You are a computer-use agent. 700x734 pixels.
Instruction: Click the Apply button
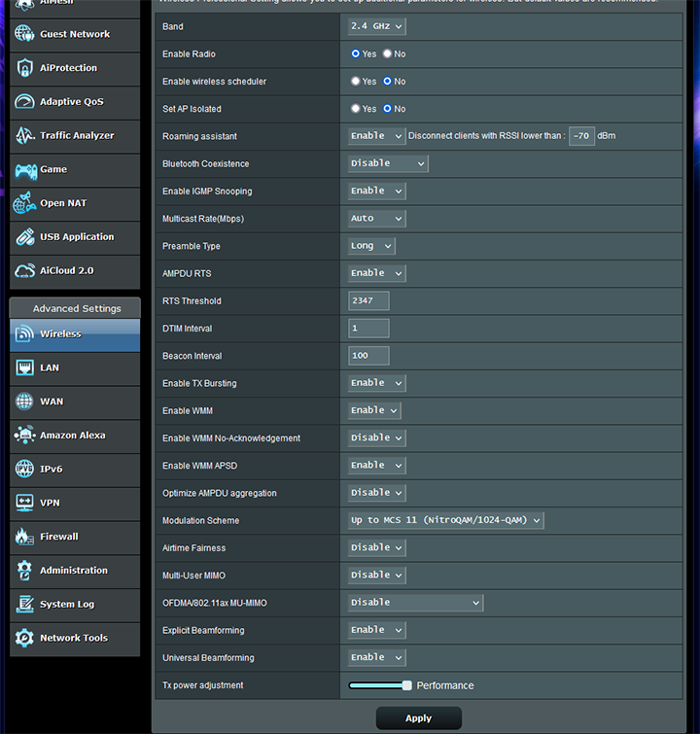tap(418, 718)
